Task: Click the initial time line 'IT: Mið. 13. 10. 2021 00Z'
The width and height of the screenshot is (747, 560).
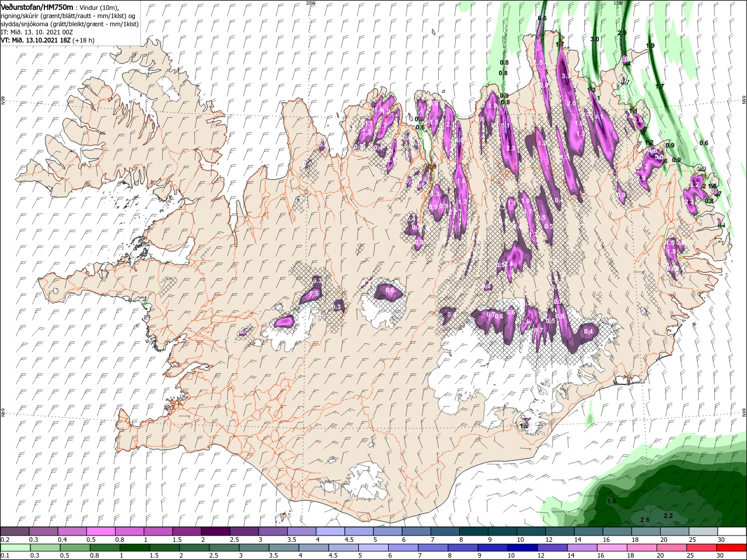Action: click(37, 32)
